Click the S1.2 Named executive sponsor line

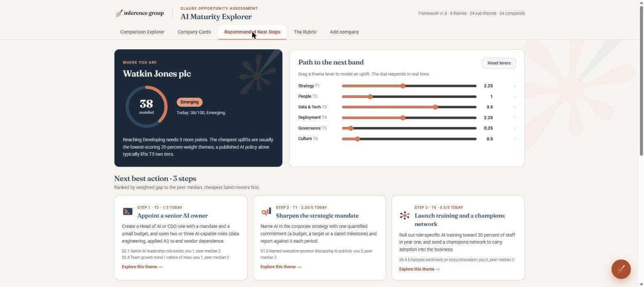click(x=316, y=254)
